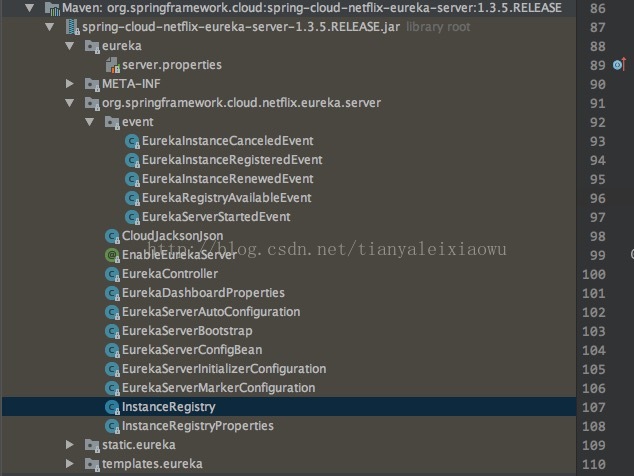Select EurekaRegistryAvailableEvent in the tree
This screenshot has height=476, width=634.
(227, 198)
